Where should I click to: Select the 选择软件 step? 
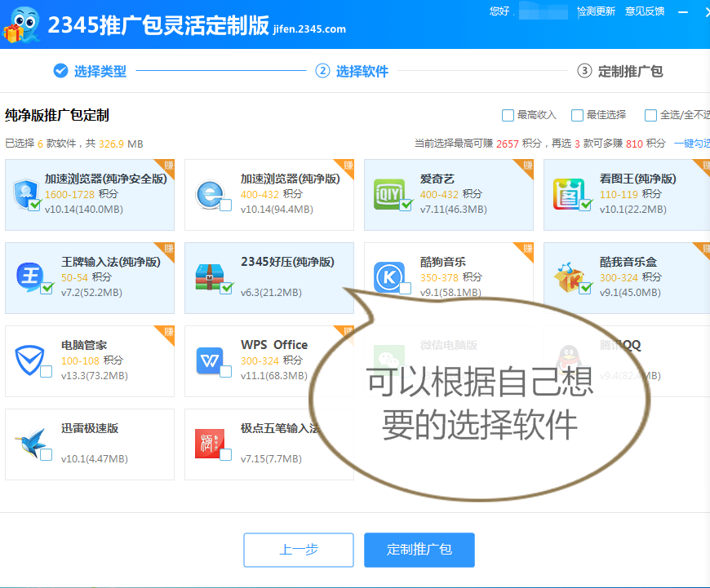tap(352, 71)
